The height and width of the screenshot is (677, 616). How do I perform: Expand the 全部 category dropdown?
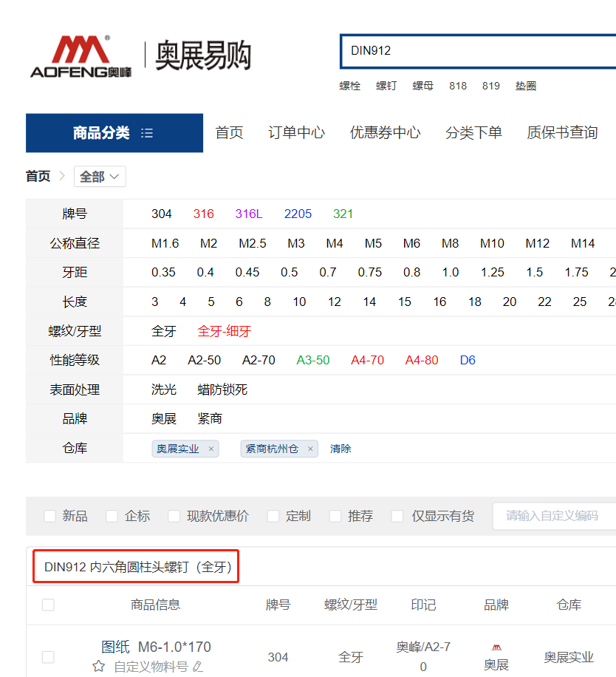pyautogui.click(x=100, y=177)
